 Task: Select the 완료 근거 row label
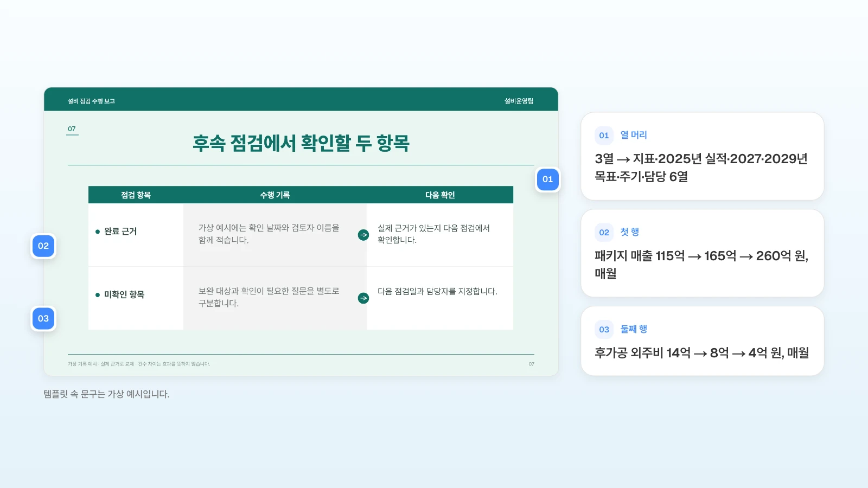pos(120,232)
